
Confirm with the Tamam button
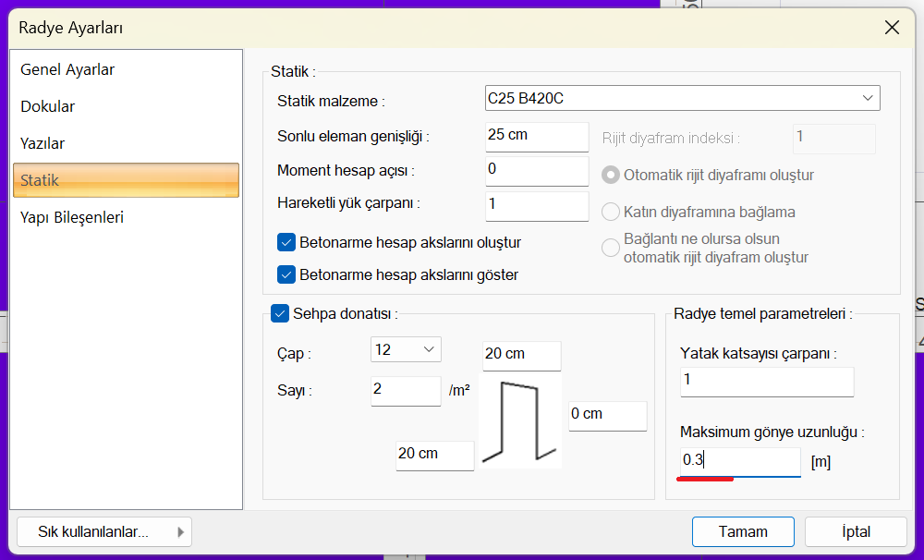pos(743,531)
